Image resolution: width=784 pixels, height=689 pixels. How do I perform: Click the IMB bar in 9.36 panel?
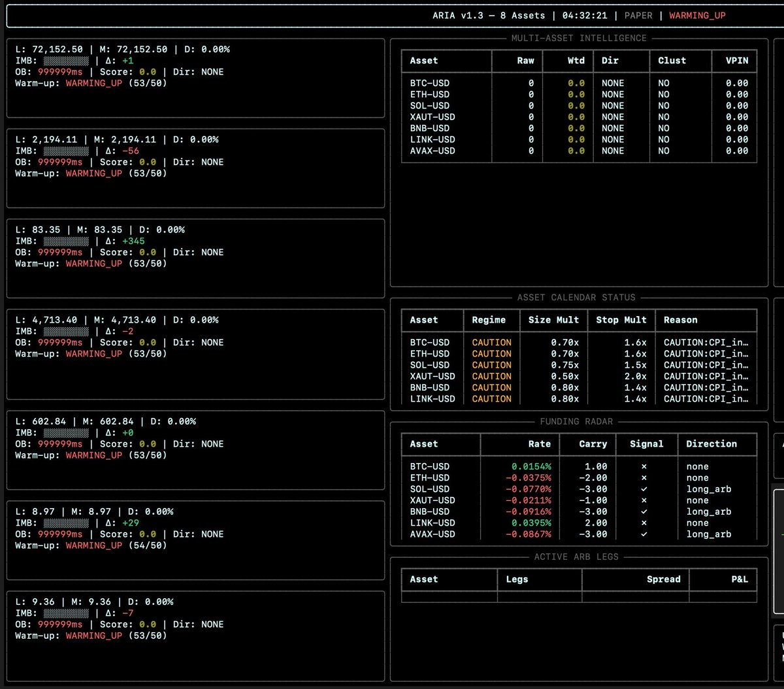[66, 613]
